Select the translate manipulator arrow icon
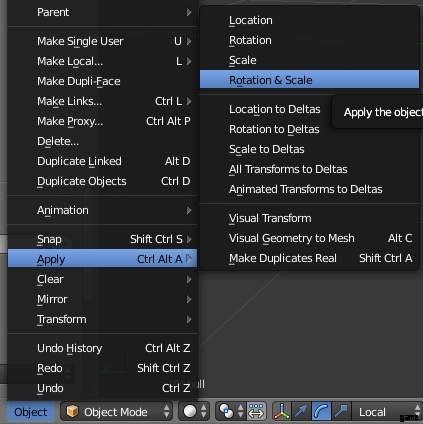Screen dimensions: 423x424 (302, 412)
